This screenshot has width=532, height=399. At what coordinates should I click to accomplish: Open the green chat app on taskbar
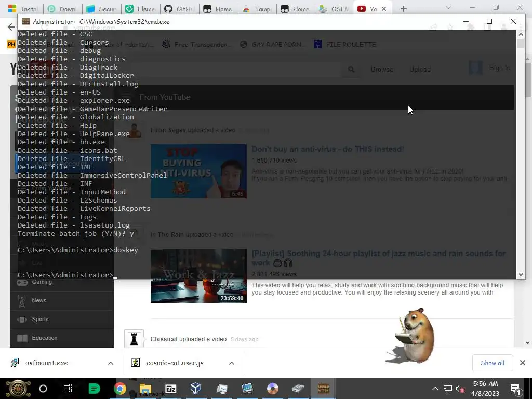click(x=94, y=389)
